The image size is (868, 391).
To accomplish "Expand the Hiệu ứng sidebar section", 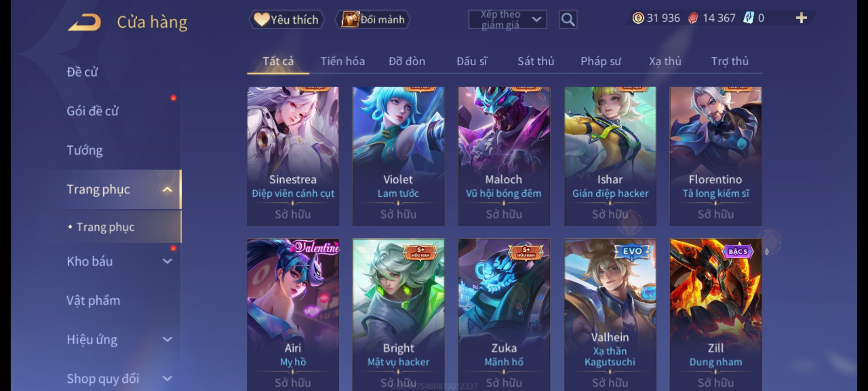I will click(167, 340).
